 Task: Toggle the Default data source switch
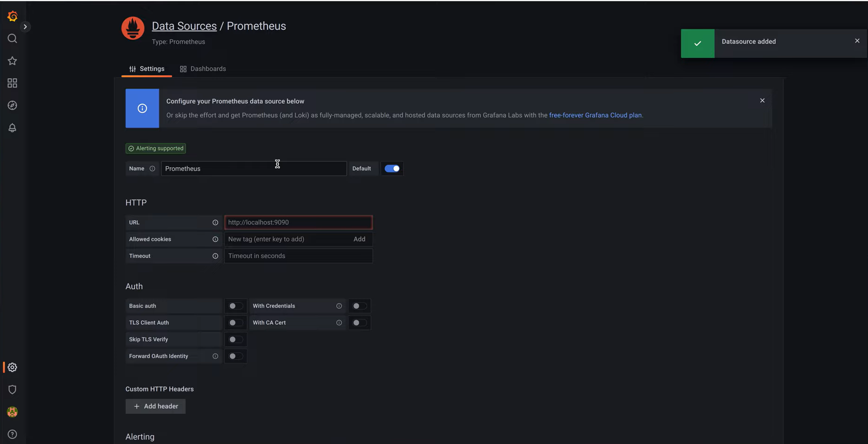coord(392,169)
